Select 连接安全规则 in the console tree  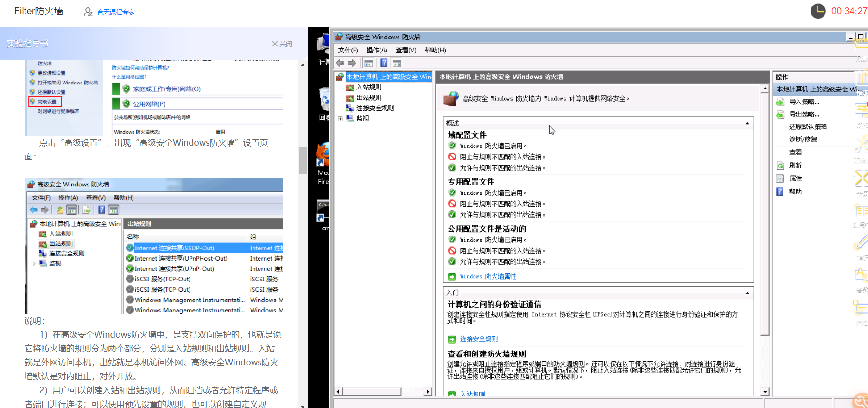(375, 108)
